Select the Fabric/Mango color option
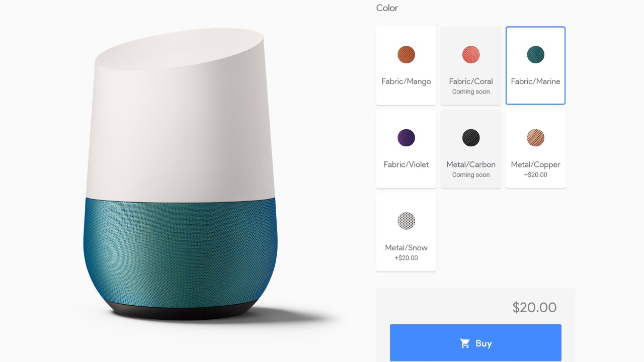 (x=406, y=66)
